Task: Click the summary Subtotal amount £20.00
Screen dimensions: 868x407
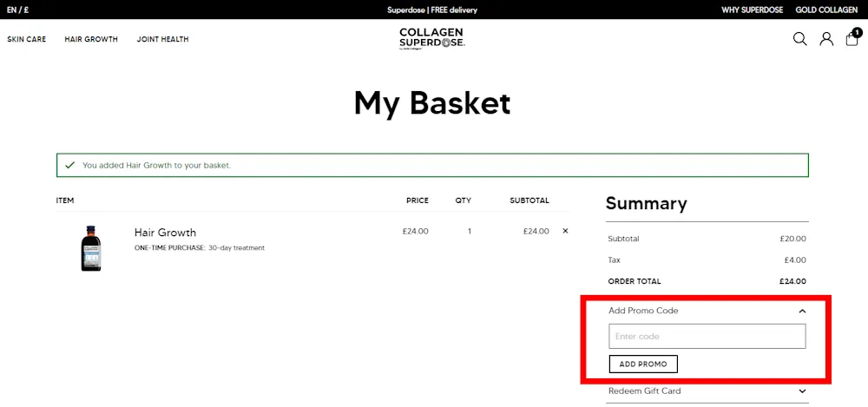Action: [792, 240]
